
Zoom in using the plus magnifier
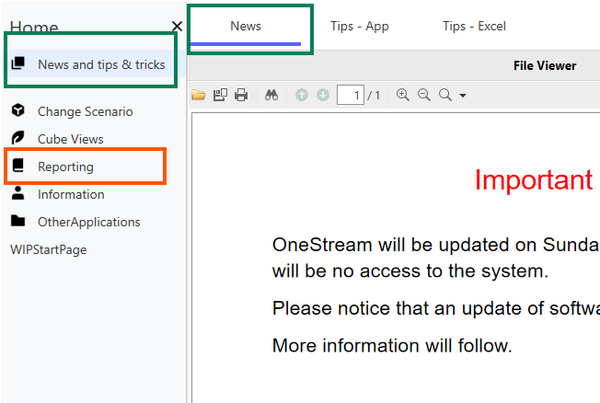point(403,95)
